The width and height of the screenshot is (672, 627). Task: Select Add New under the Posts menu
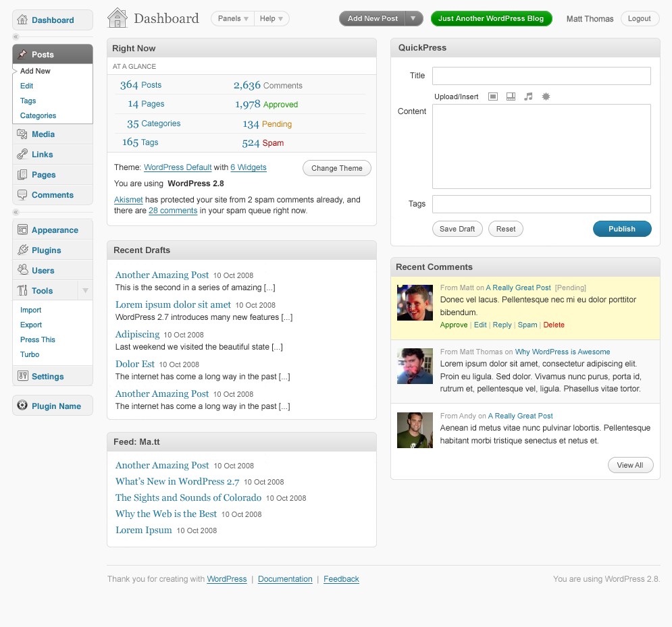[35, 71]
